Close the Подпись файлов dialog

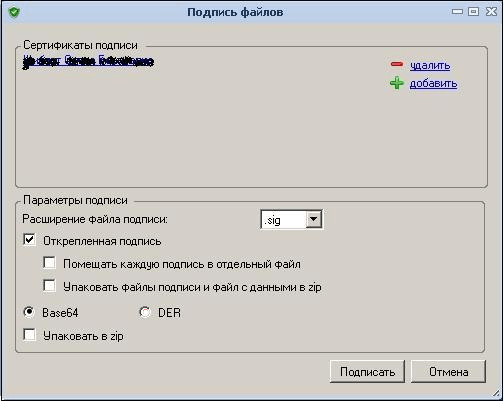point(491,12)
